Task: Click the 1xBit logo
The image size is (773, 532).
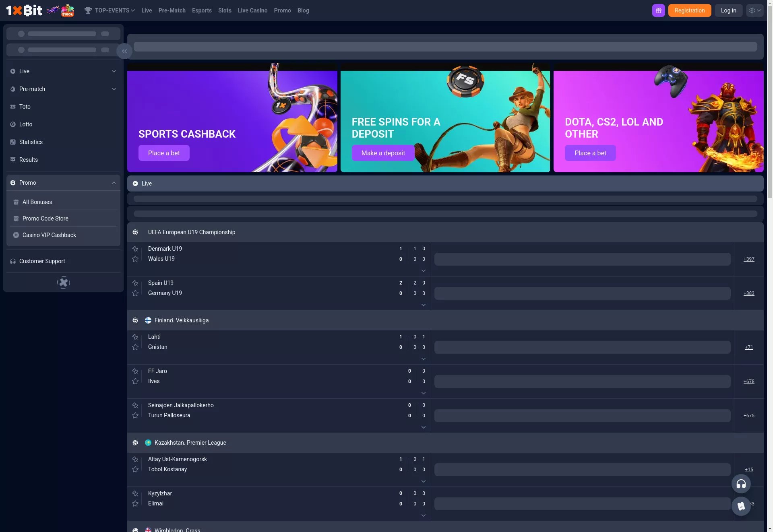Action: pyautogui.click(x=24, y=10)
